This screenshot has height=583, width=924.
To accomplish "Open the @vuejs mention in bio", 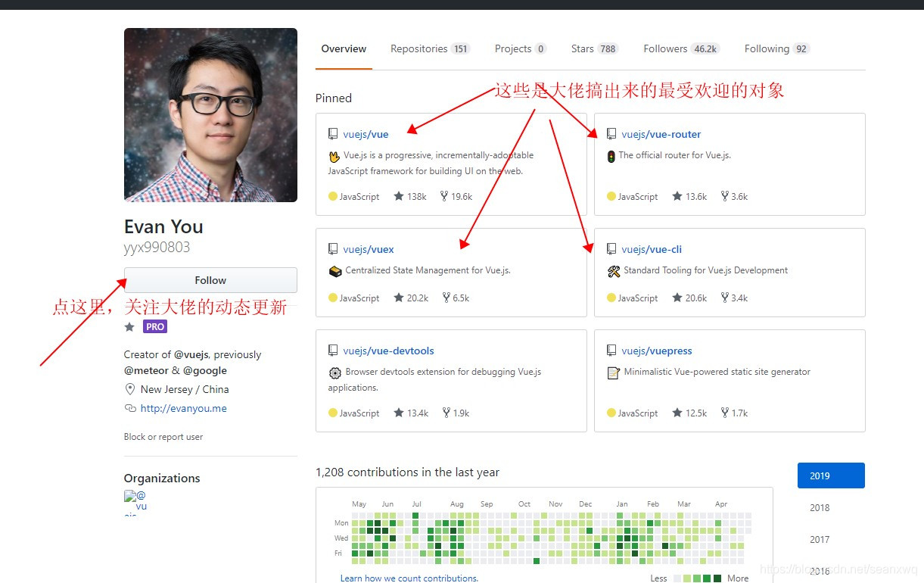I will [191, 354].
